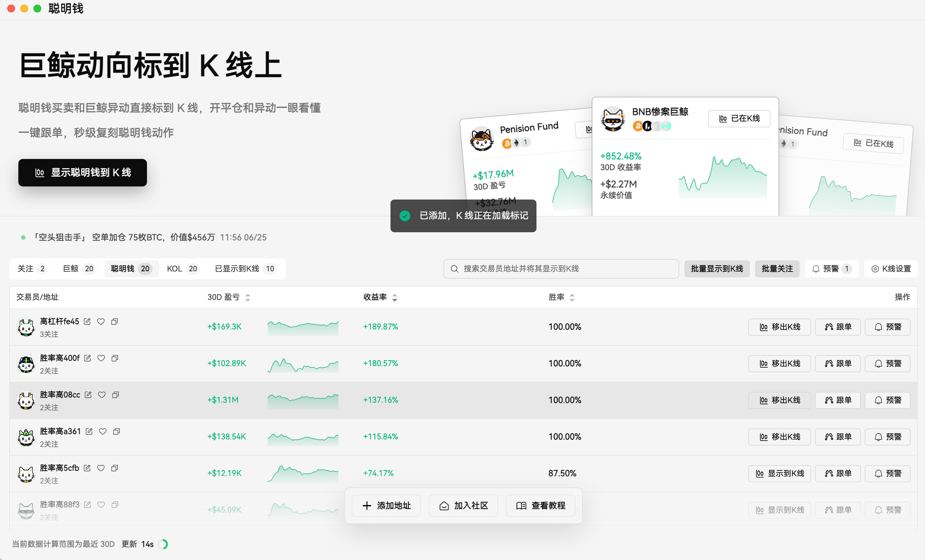
Task: Click 显示聪明钱到 K 线 button
Action: (82, 172)
